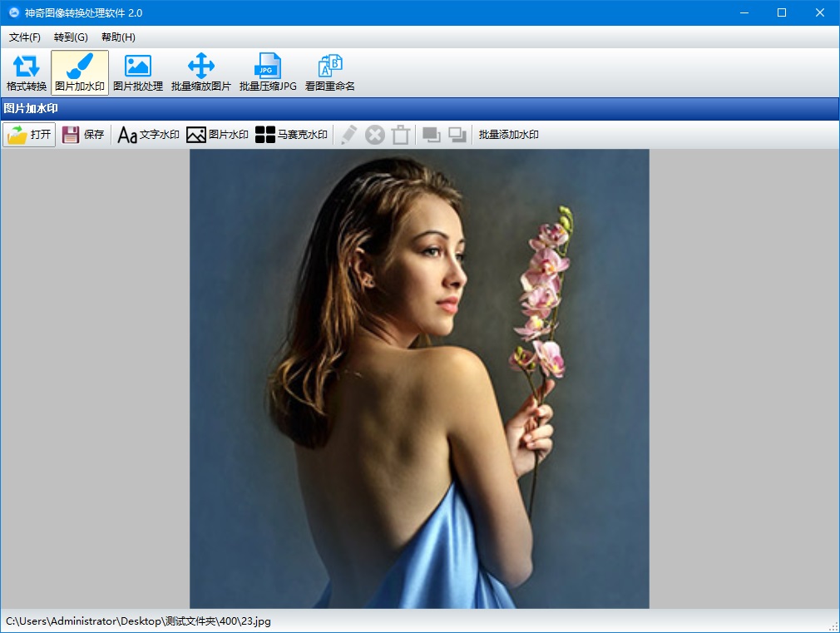Click the 打开 open folder button
The image size is (840, 633).
pyautogui.click(x=29, y=135)
